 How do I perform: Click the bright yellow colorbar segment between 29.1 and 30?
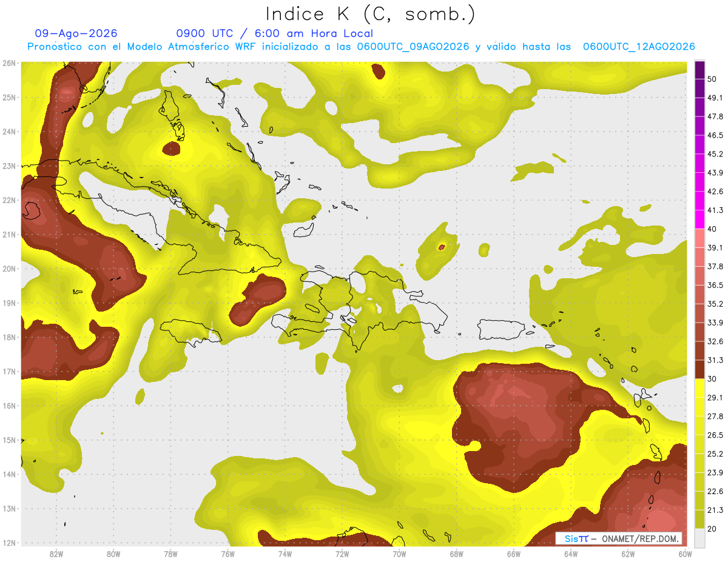pos(699,389)
